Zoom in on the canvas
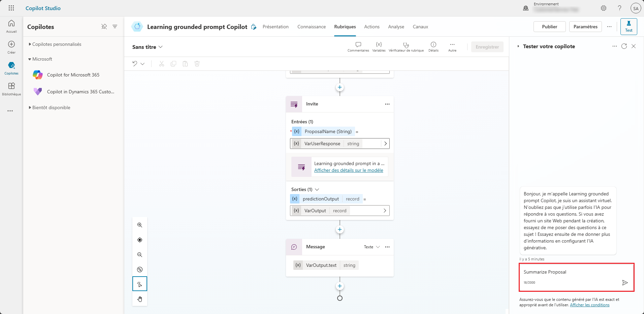644x314 pixels. coord(140,225)
